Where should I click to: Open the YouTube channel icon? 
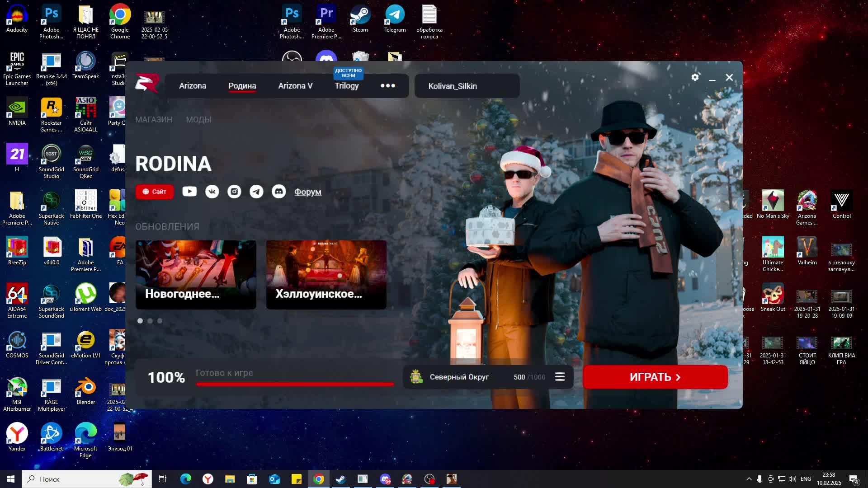[x=189, y=192]
